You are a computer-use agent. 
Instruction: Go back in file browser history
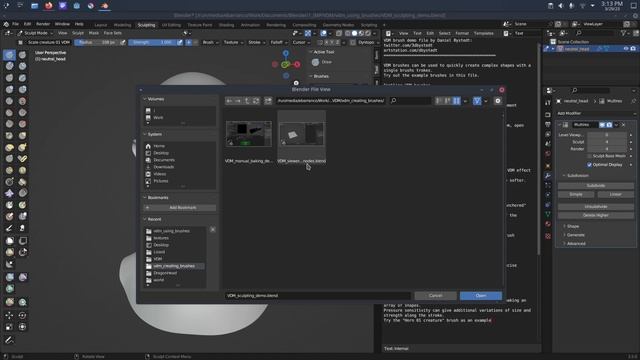coord(229,100)
